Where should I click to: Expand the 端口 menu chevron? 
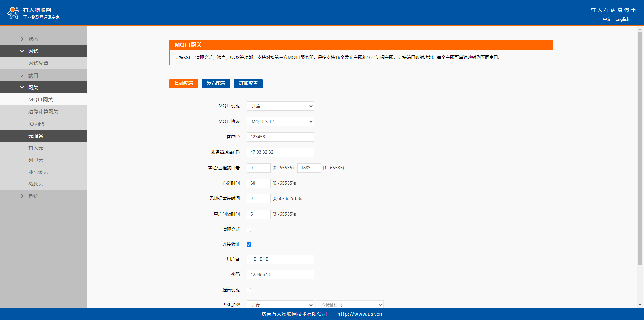22,75
